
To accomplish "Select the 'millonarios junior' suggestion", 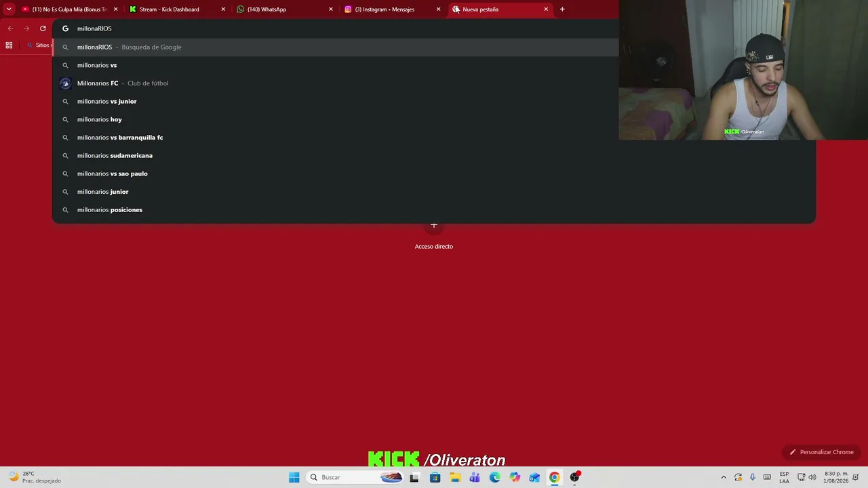I will 433,192.
